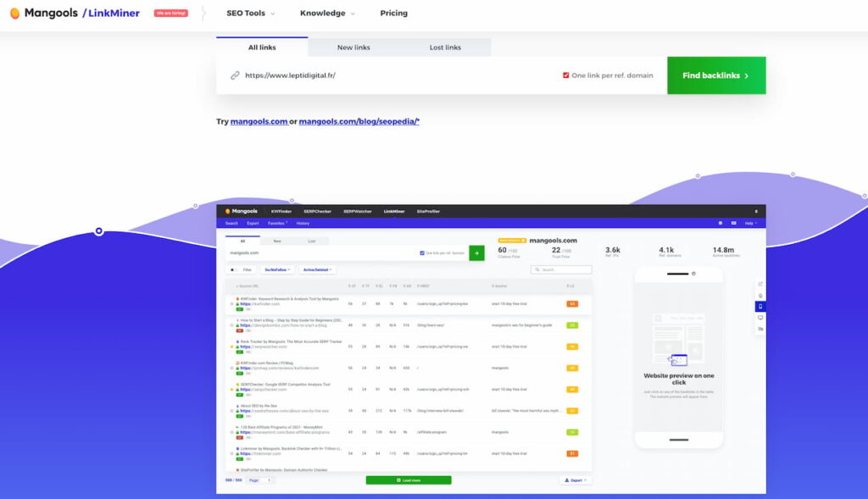The image size is (868, 499).
Task: Switch to the Lost links tab
Action: click(444, 47)
